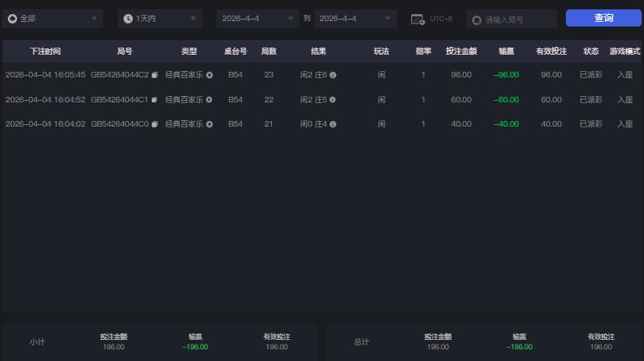Copy round number GB54264044C1

click(154, 100)
